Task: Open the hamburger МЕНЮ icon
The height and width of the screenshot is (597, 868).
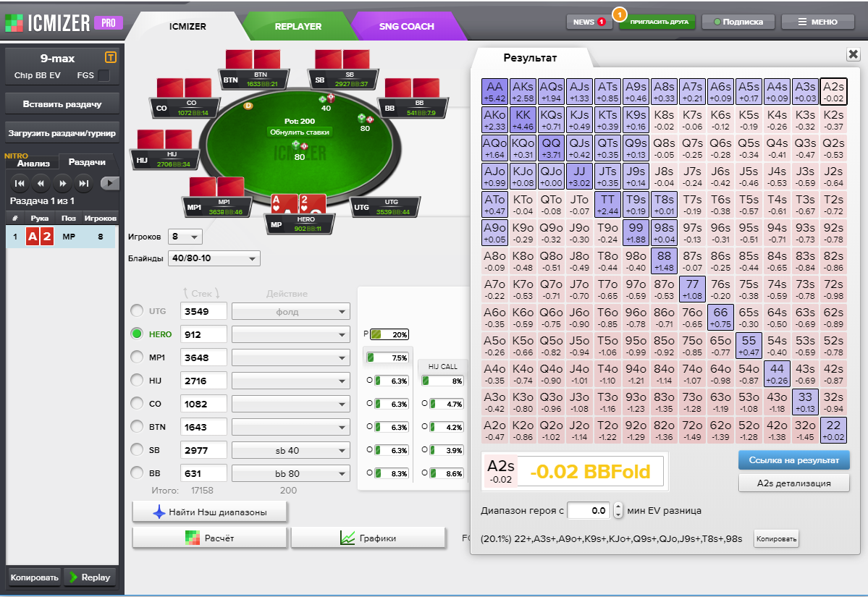Action: click(x=802, y=22)
